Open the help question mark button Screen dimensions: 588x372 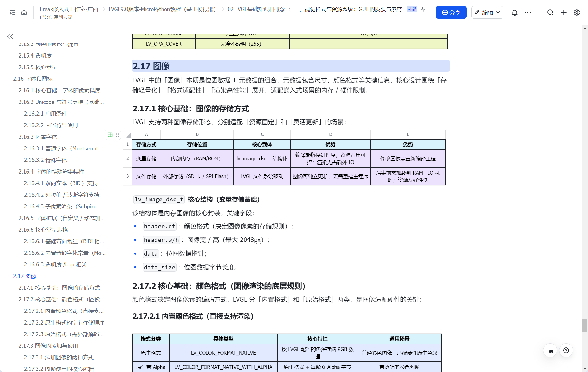coord(566,350)
